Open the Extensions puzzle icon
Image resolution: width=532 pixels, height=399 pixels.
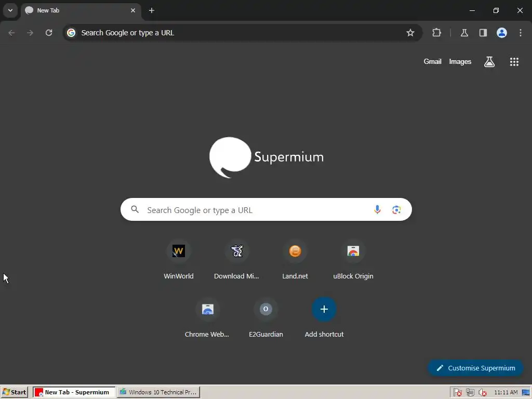click(x=436, y=33)
